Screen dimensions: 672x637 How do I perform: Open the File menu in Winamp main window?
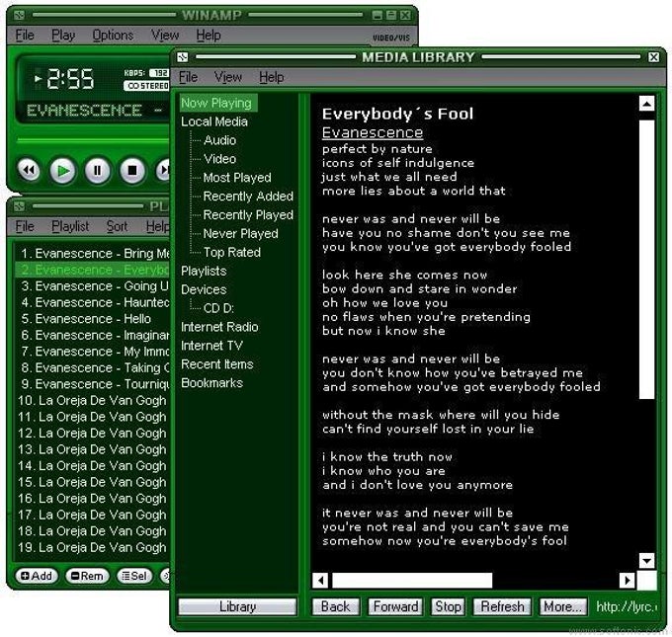25,36
